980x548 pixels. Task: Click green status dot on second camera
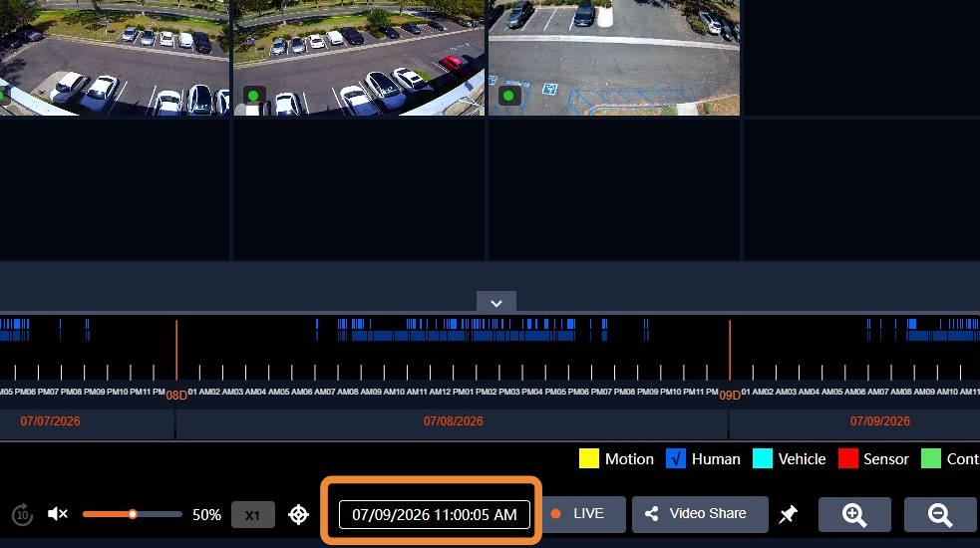pyautogui.click(x=254, y=96)
